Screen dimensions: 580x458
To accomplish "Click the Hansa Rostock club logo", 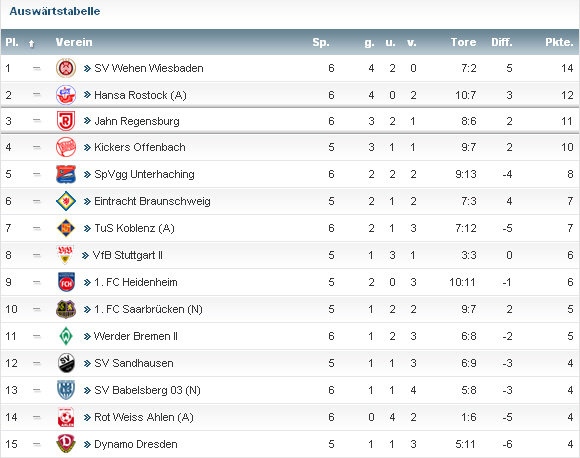I will tap(66, 95).
